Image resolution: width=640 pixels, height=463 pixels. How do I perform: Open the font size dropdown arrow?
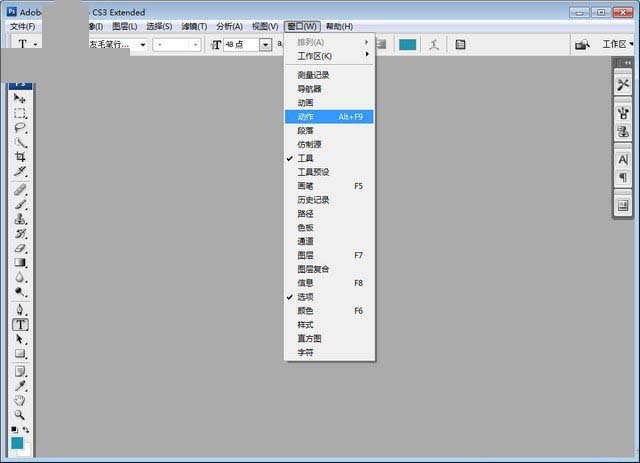click(265, 45)
